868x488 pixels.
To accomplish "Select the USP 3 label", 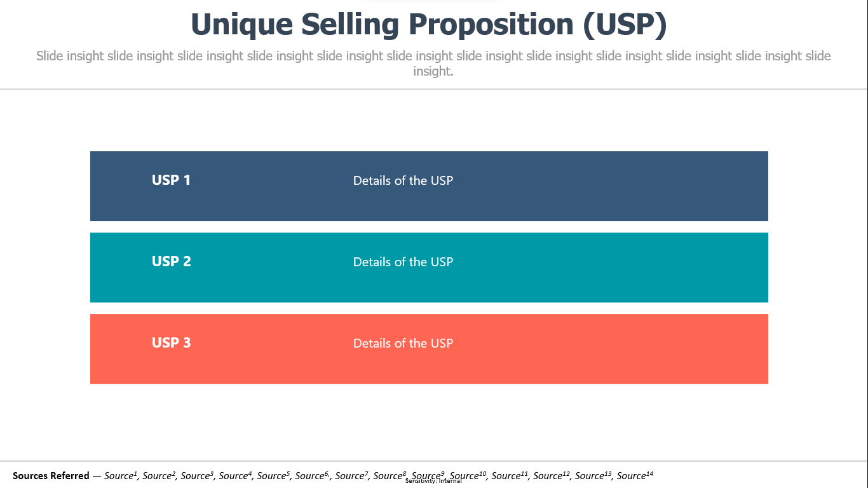I will 171,342.
